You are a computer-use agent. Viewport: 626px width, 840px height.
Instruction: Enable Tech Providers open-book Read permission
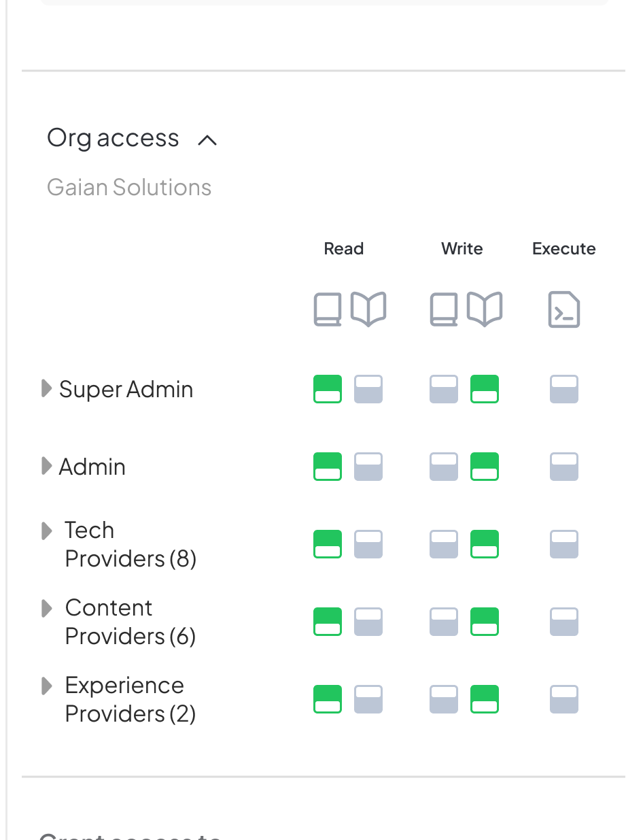[368, 544]
